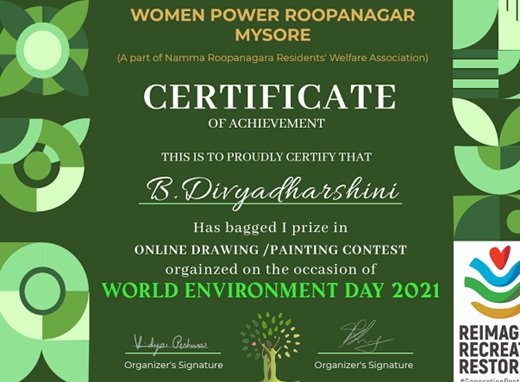Image resolution: width=520 pixels, height=382 pixels.
Task: Click Has bagged I prize in text
Action: (x=270, y=228)
